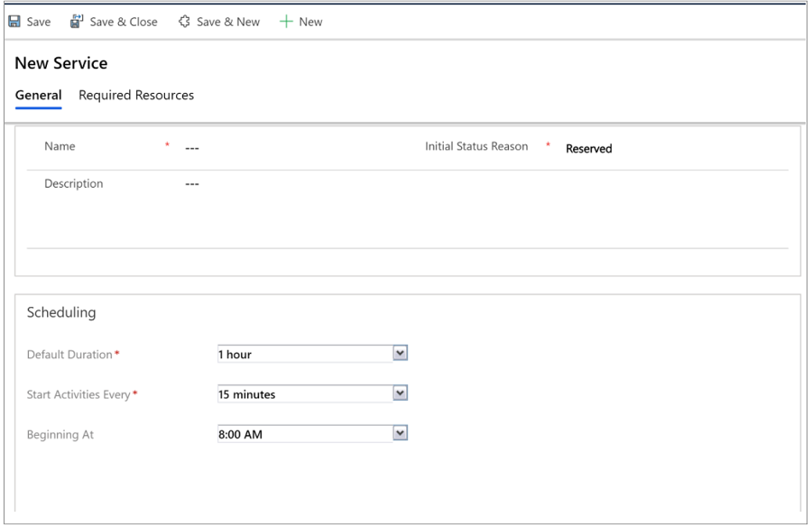Image resolution: width=812 pixels, height=527 pixels.
Task: Click the Scheduling section heading
Action: [61, 312]
